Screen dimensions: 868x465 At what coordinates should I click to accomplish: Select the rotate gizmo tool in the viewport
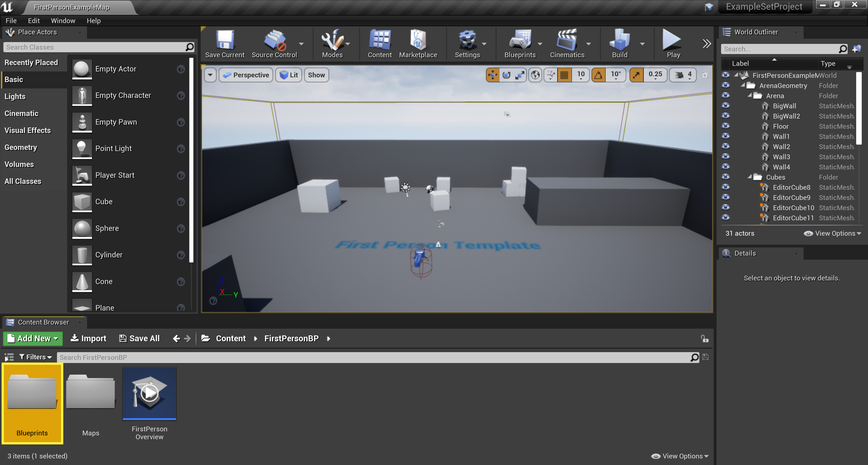[x=506, y=75]
